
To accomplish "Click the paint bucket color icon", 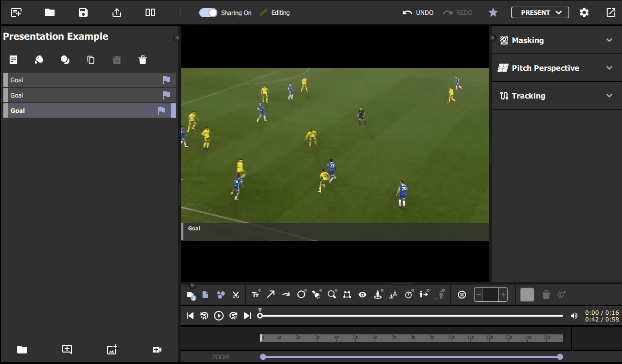I will [x=39, y=60].
